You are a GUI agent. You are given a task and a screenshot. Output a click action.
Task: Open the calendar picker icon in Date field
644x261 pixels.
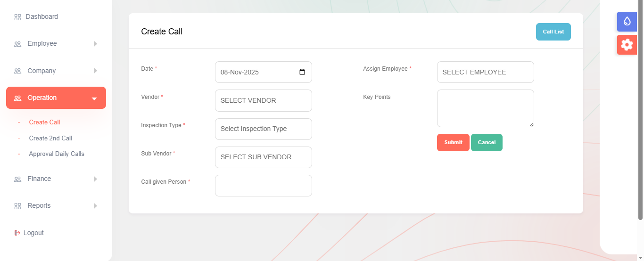coord(302,72)
